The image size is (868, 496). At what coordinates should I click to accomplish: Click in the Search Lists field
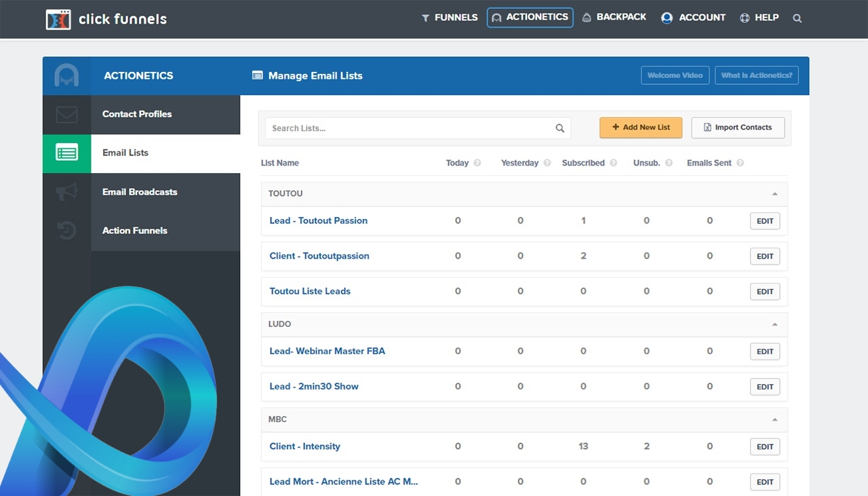coord(418,128)
